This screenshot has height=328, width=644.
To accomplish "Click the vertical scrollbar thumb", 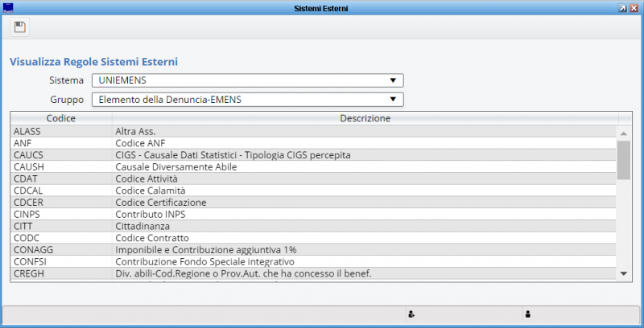I will coord(623,160).
